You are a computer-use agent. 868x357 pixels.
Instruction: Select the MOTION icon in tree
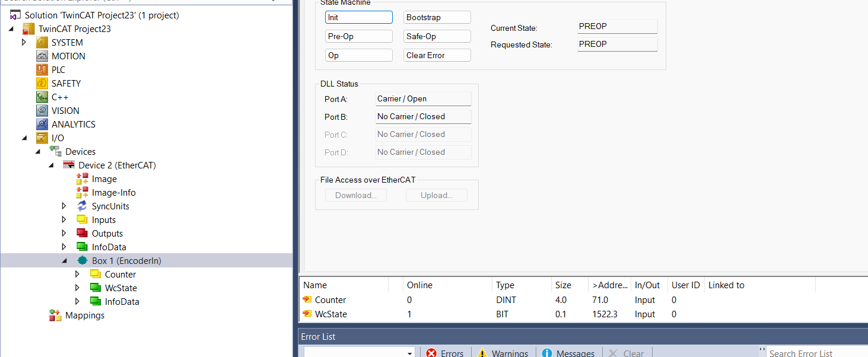click(42, 56)
